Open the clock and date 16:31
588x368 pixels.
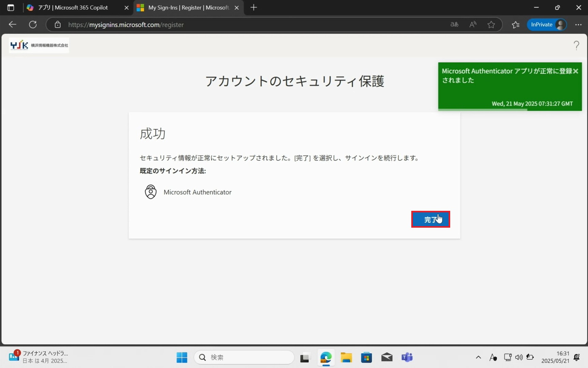(x=555, y=357)
